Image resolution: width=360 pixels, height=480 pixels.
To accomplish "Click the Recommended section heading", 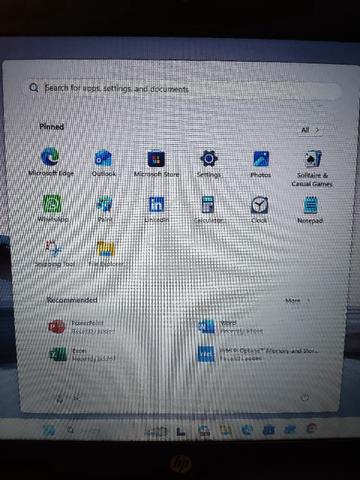I will point(72,300).
